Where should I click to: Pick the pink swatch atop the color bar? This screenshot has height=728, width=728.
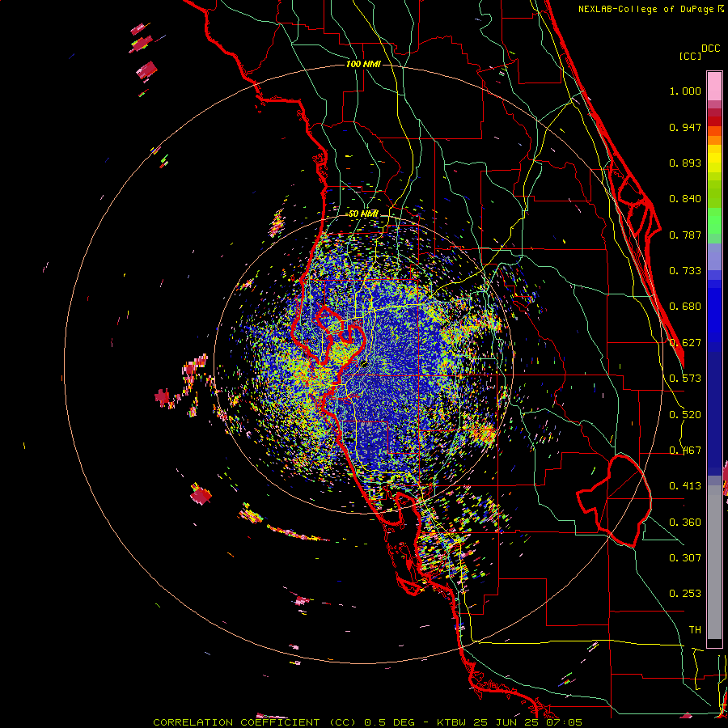point(714,86)
